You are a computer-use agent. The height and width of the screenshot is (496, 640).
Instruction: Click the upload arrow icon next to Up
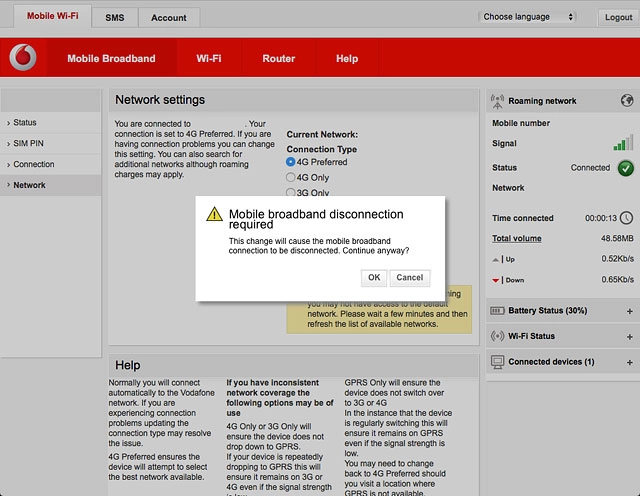pos(495,260)
